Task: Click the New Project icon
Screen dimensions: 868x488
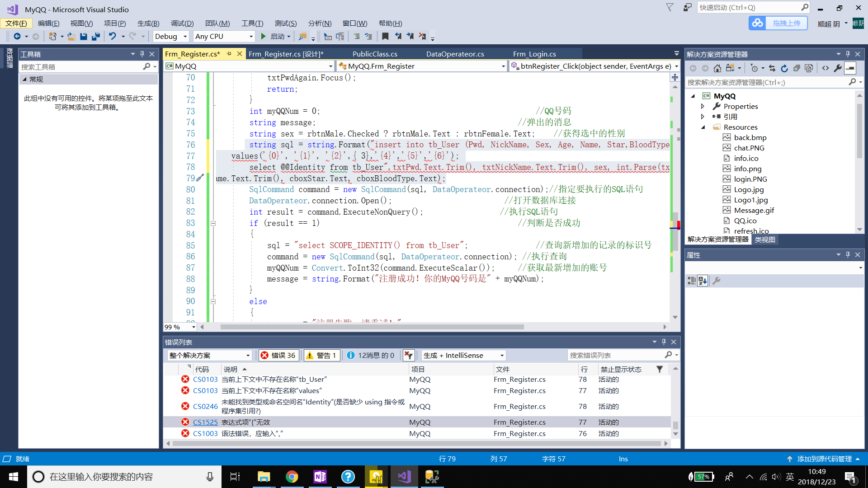Action: [x=53, y=37]
